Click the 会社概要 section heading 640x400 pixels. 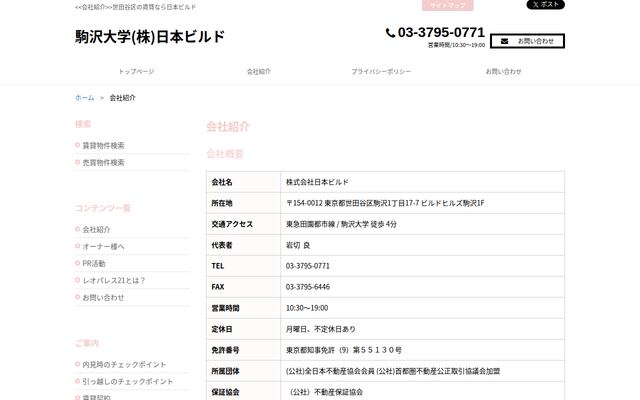[x=225, y=154]
